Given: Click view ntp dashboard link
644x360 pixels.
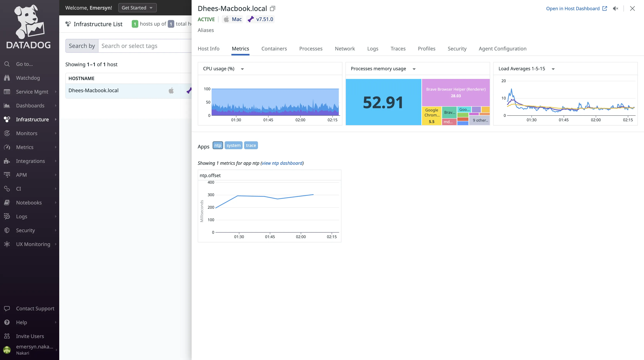Looking at the screenshot, I should click(x=282, y=163).
